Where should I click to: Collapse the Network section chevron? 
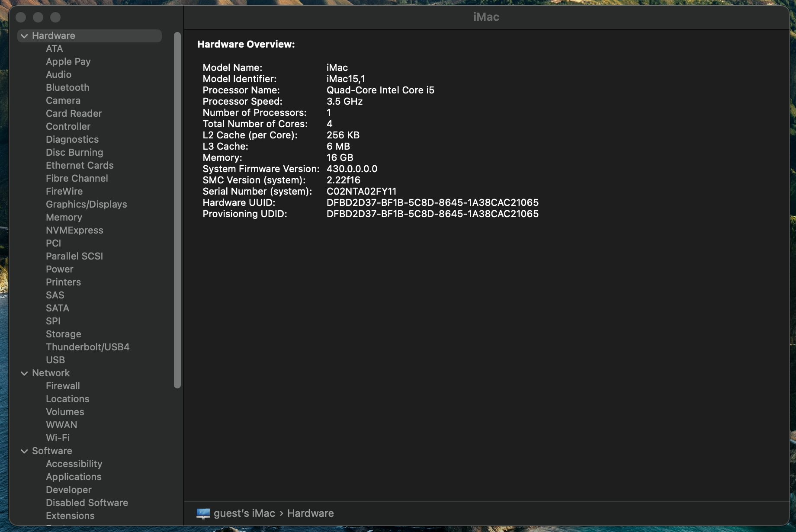point(24,373)
